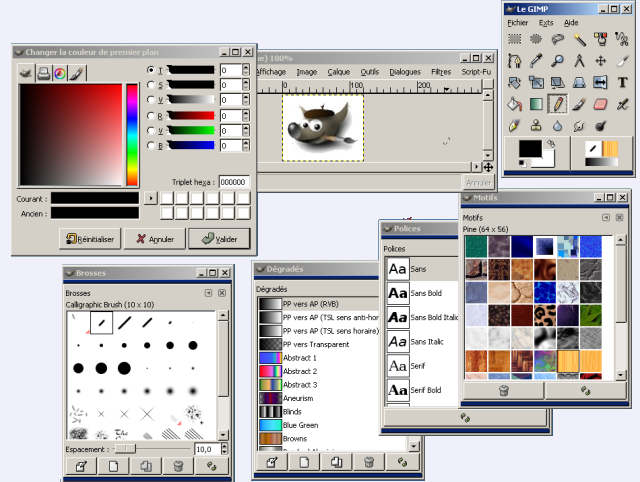Select the Paintbrush tool
This screenshot has height=482, width=640.
click(579, 104)
